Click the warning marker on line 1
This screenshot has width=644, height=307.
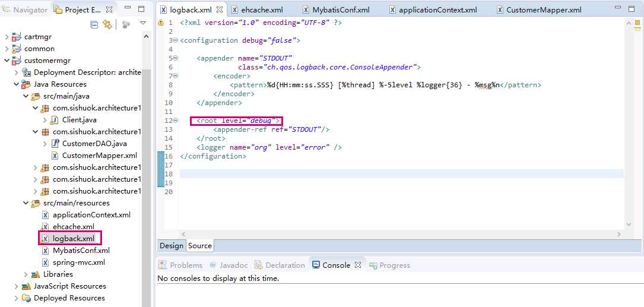coord(161,23)
